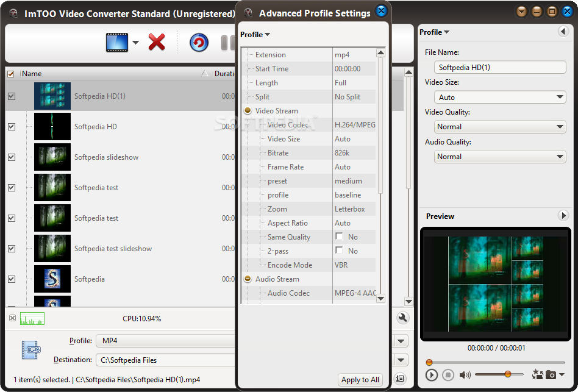578x392 pixels.
Task: Click the Zoom value Letterbox
Action: pos(350,209)
